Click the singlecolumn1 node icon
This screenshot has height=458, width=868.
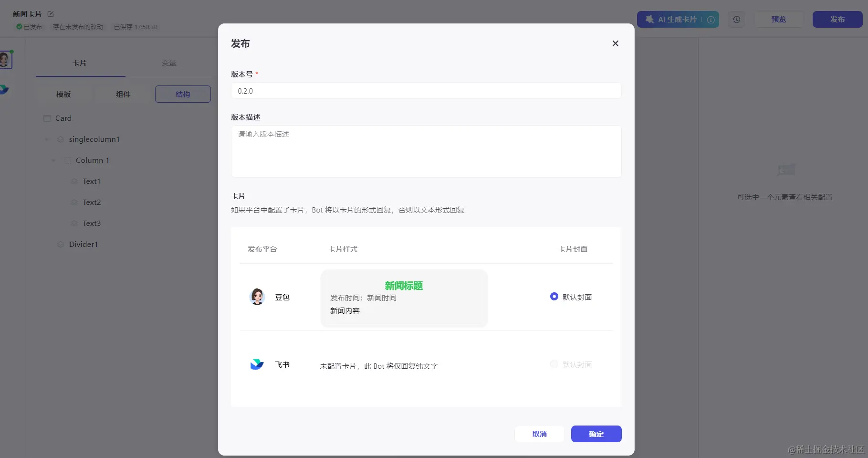pyautogui.click(x=61, y=139)
